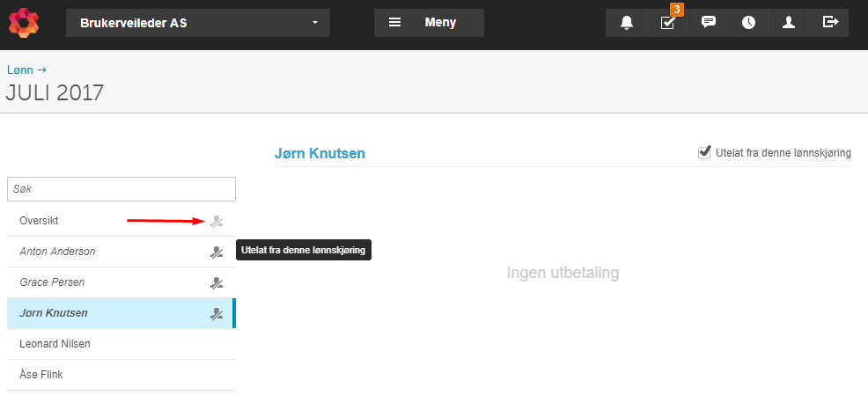Click the Jørn Knutsen heading link

[320, 153]
